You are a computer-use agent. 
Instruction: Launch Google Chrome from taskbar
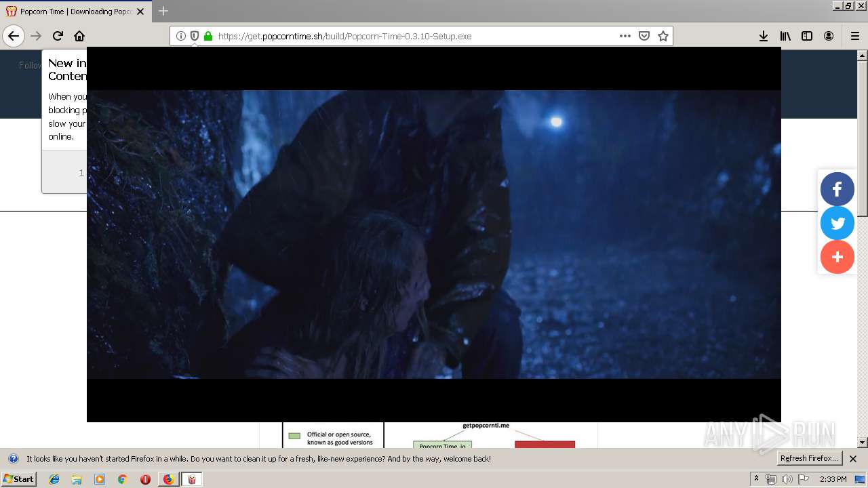tap(122, 479)
